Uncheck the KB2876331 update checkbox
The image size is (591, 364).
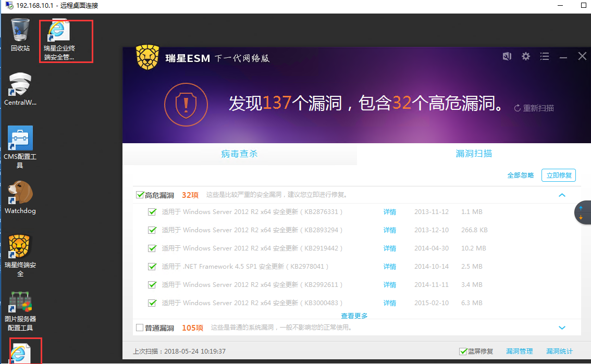(x=152, y=212)
